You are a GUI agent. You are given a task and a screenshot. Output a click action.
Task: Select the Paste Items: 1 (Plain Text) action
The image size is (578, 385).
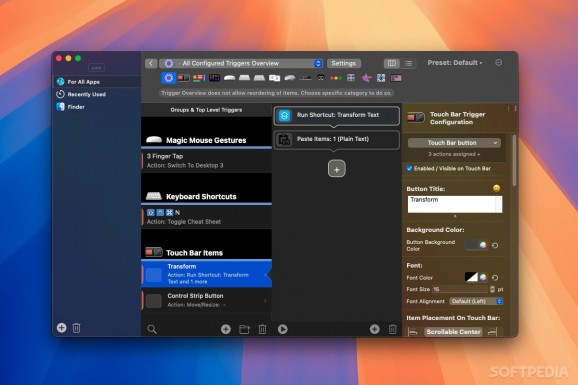337,140
